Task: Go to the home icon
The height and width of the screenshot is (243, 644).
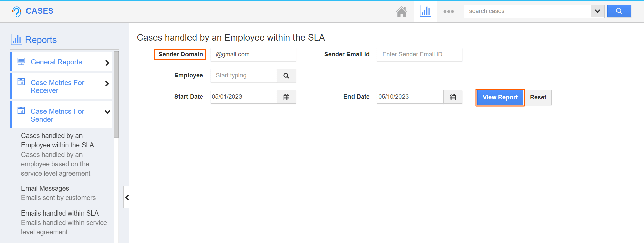Action: coord(401,12)
